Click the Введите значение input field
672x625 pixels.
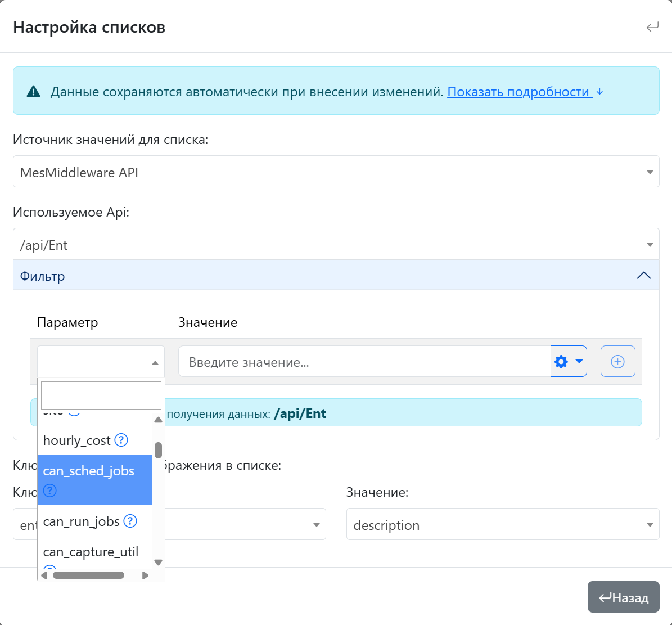(x=364, y=362)
